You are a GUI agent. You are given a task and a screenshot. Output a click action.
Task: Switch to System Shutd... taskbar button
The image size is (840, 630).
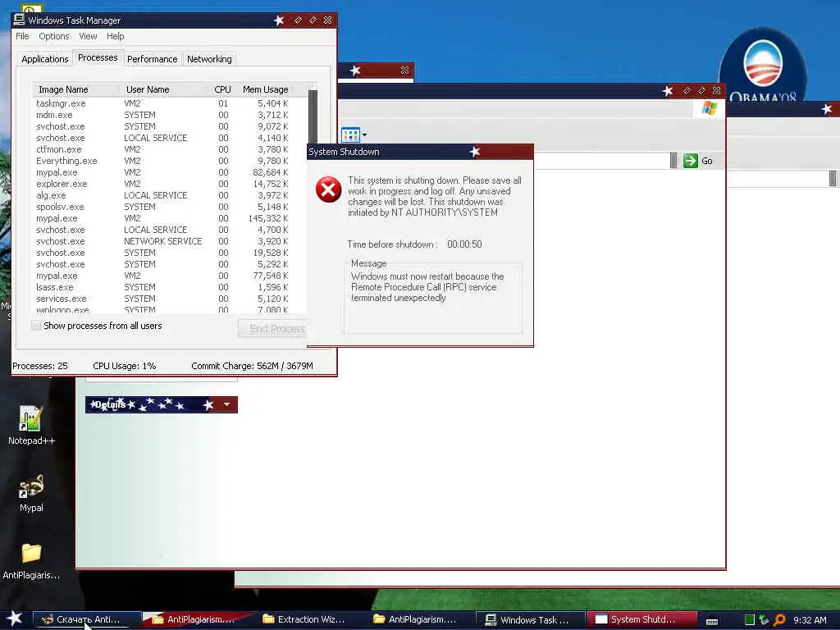click(x=640, y=619)
